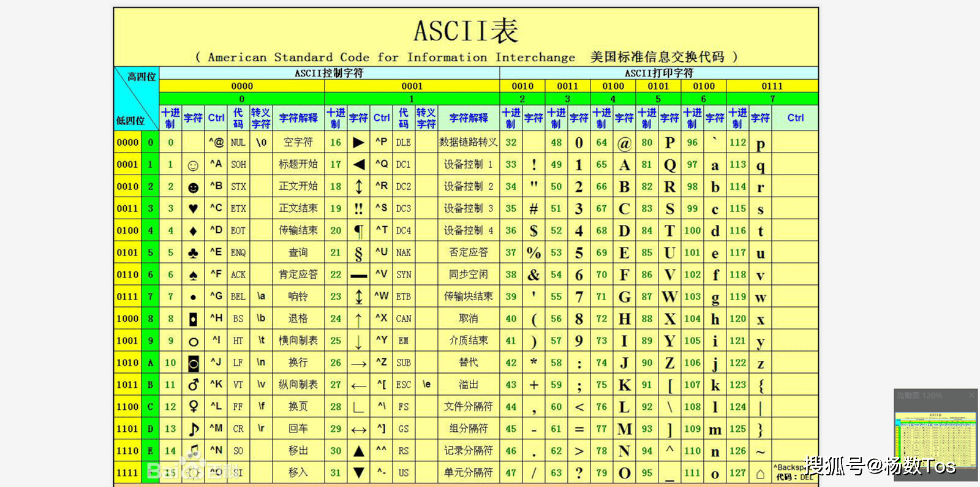Click the male symbol in row 11
Screen dimensions: 980x487
[194, 385]
